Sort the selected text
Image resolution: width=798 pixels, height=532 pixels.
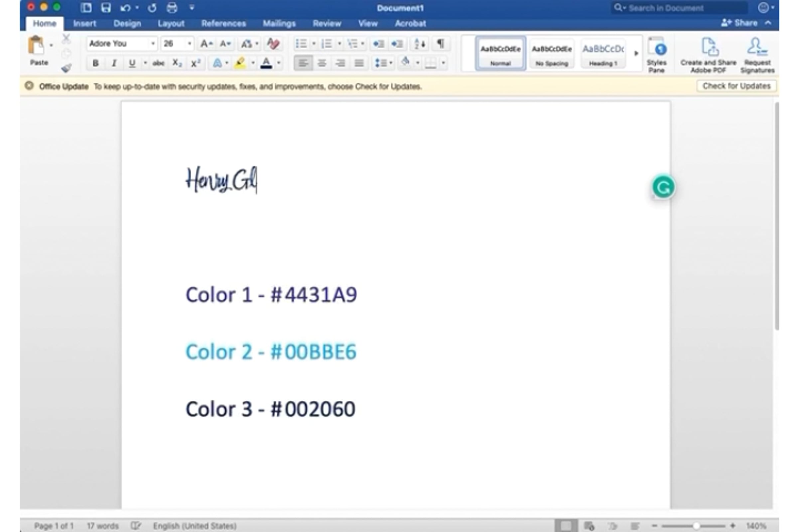(x=420, y=44)
